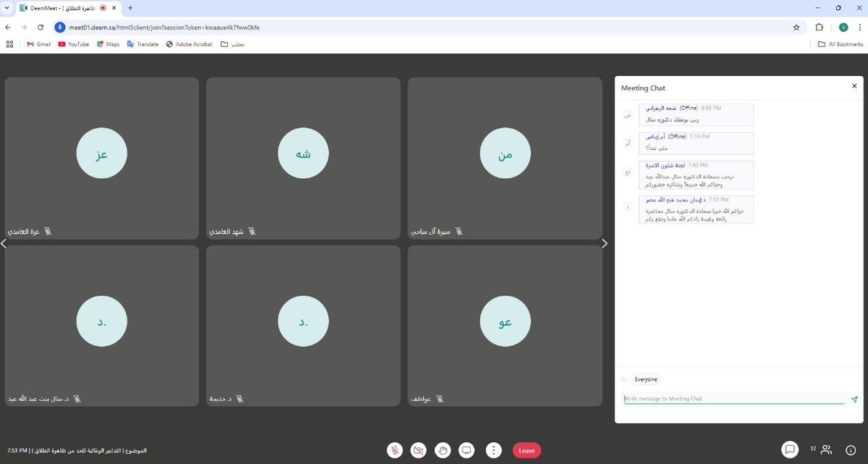This screenshot has width=868, height=464.
Task: Open the Chrome three-dot menu
Action: pyautogui.click(x=860, y=27)
